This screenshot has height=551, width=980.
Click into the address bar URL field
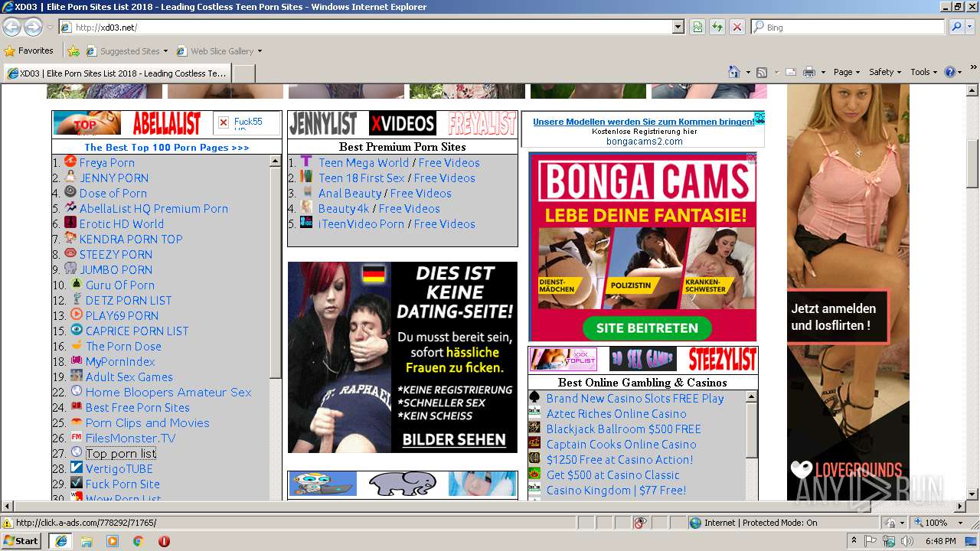tap(371, 27)
